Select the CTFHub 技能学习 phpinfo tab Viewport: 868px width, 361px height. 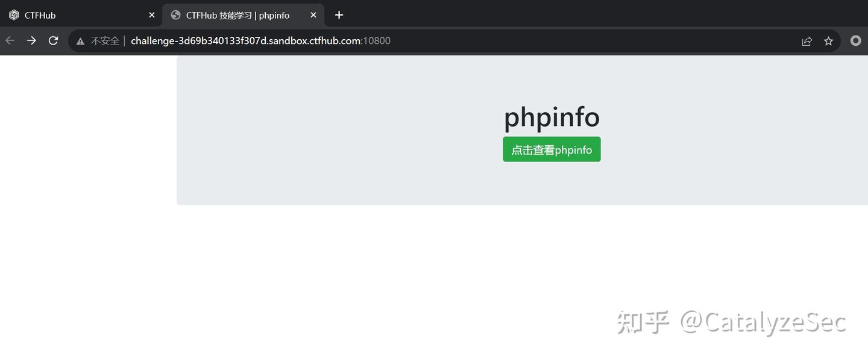[x=235, y=15]
